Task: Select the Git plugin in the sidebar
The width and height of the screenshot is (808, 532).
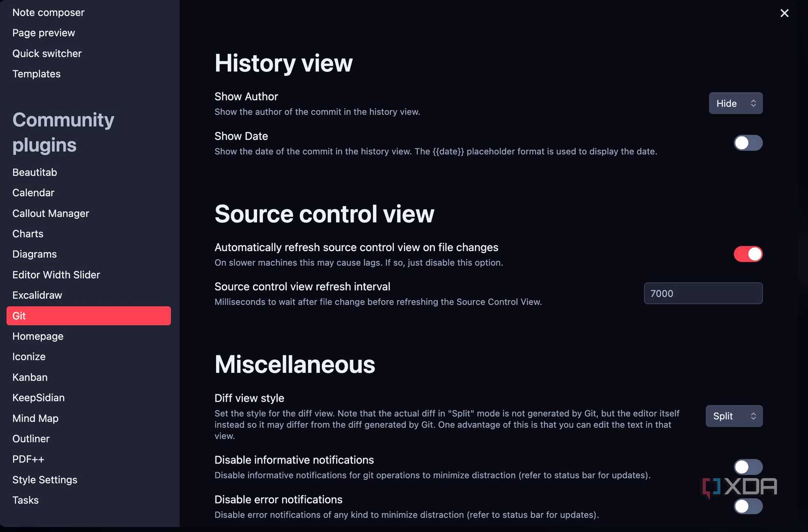Action: 88,316
